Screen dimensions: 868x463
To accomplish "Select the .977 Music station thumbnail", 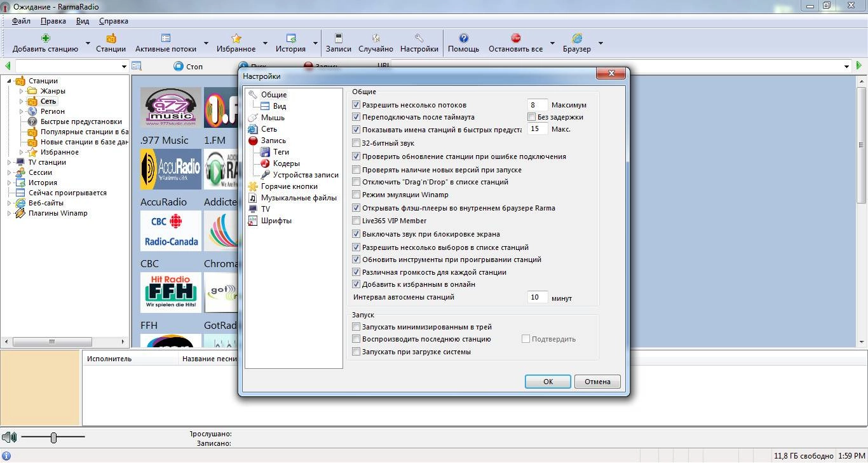I will click(x=171, y=107).
